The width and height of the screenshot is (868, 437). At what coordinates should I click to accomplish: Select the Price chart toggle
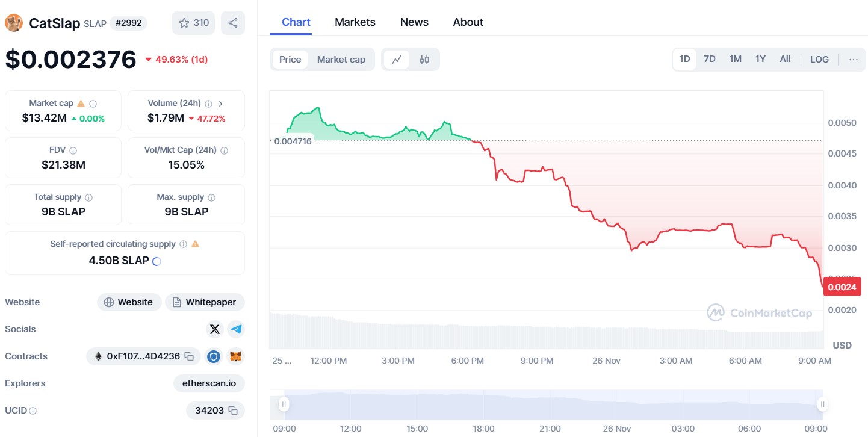290,60
